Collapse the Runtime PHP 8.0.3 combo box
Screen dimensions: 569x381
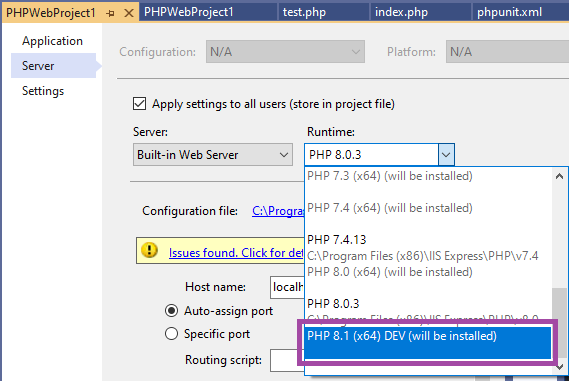pos(446,155)
